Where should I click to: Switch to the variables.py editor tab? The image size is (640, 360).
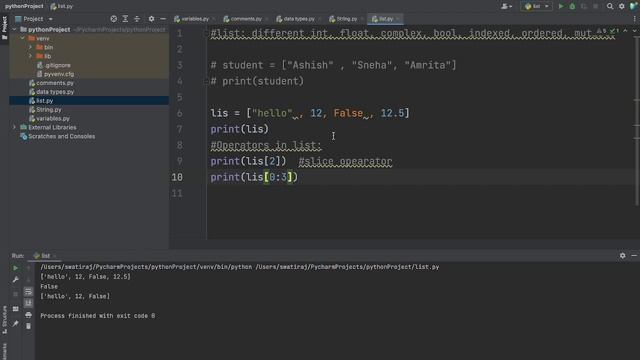192,19
